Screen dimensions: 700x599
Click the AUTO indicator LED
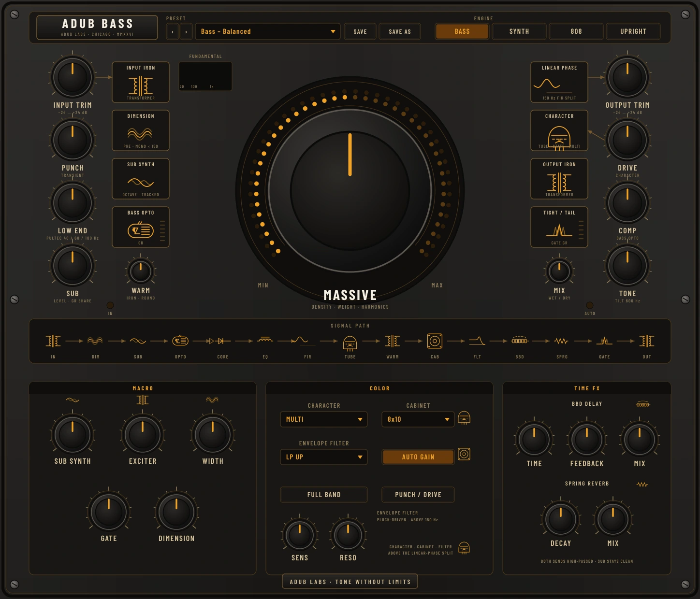tap(590, 305)
